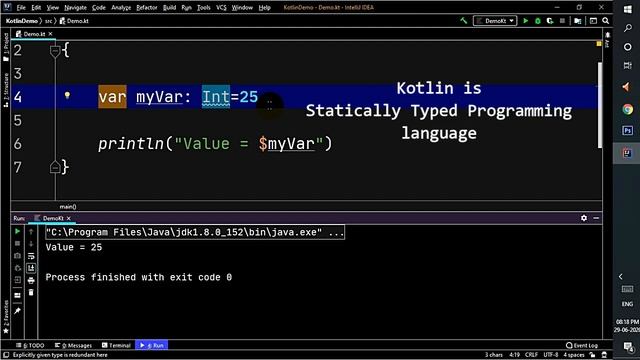This screenshot has width=640, height=360.
Task: Open Project Structure from the toolbar
Action: 578,21
